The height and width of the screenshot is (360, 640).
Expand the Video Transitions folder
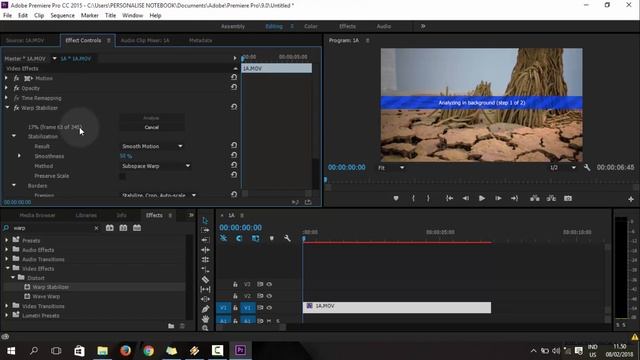7,306
